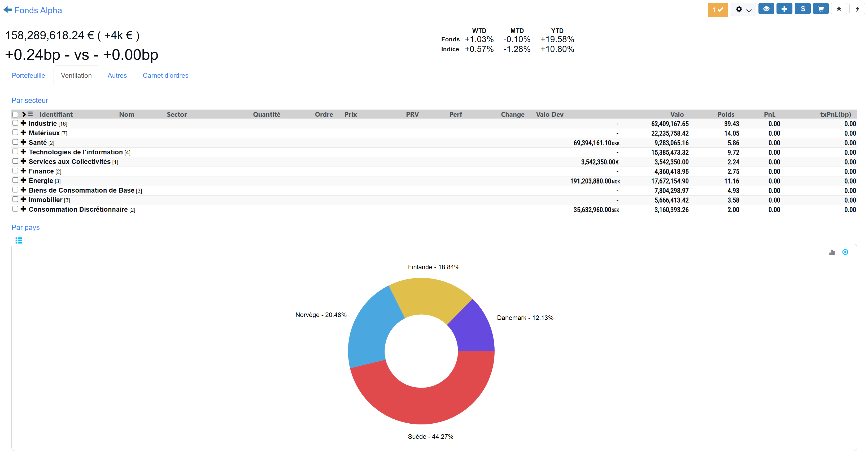Toggle the Par pays list view icon
The width and height of the screenshot is (868, 456).
(19, 240)
